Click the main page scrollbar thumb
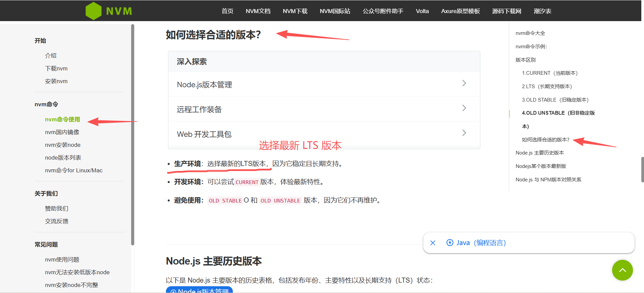 point(642,170)
